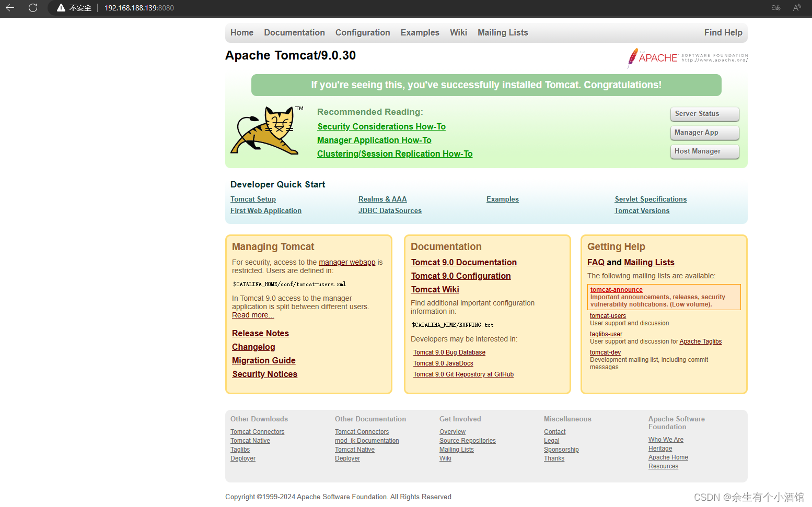Select the Wiki navigation item
Viewport: 812px width, 507px height.
click(x=458, y=32)
